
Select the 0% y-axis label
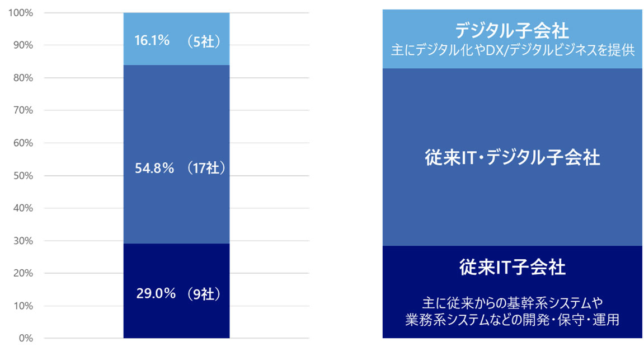pyautogui.click(x=26, y=338)
